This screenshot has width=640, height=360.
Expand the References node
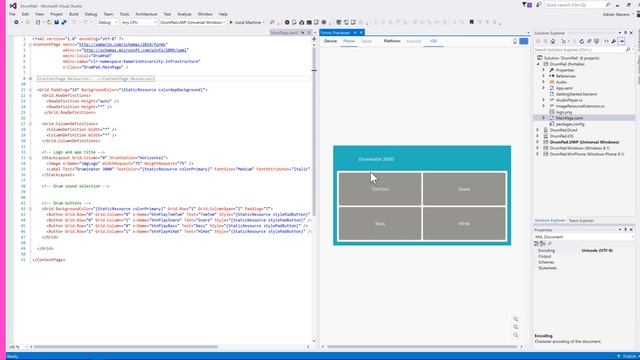(x=543, y=76)
